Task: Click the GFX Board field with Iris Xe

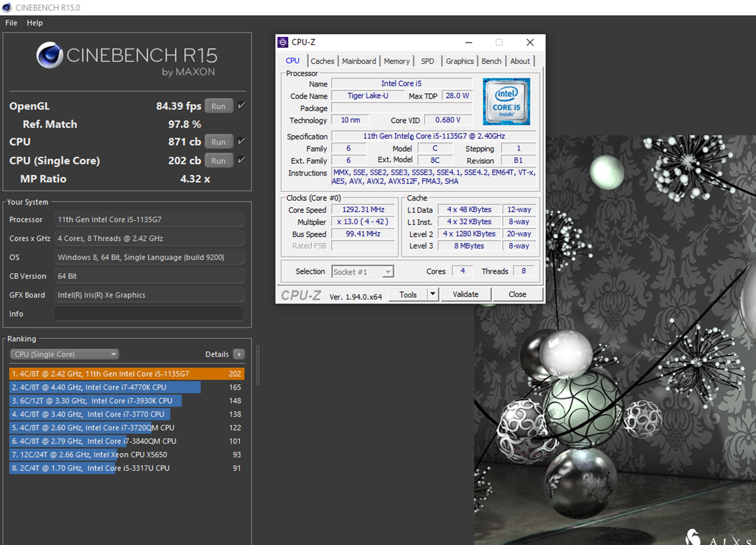Action: coord(149,295)
